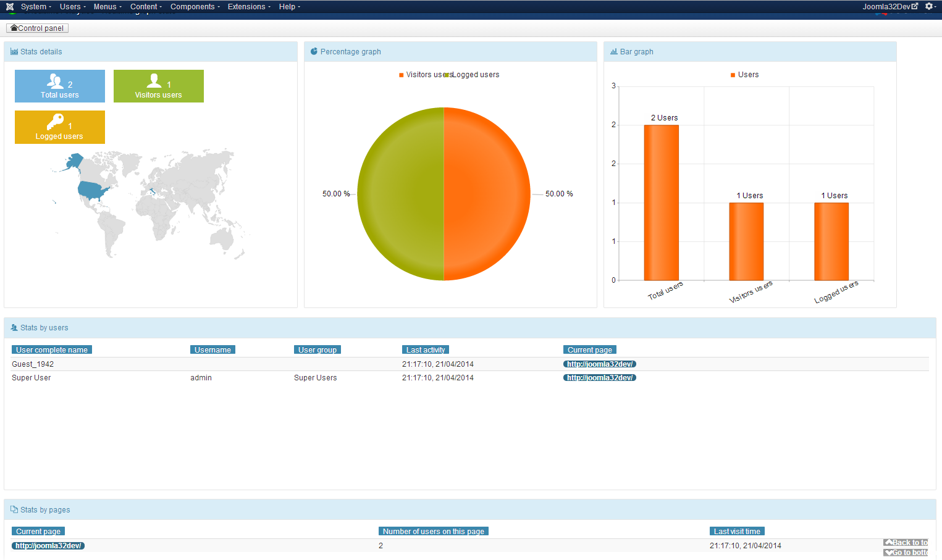Click Current page header in pages table
This screenshot has height=560, width=942.
[38, 532]
